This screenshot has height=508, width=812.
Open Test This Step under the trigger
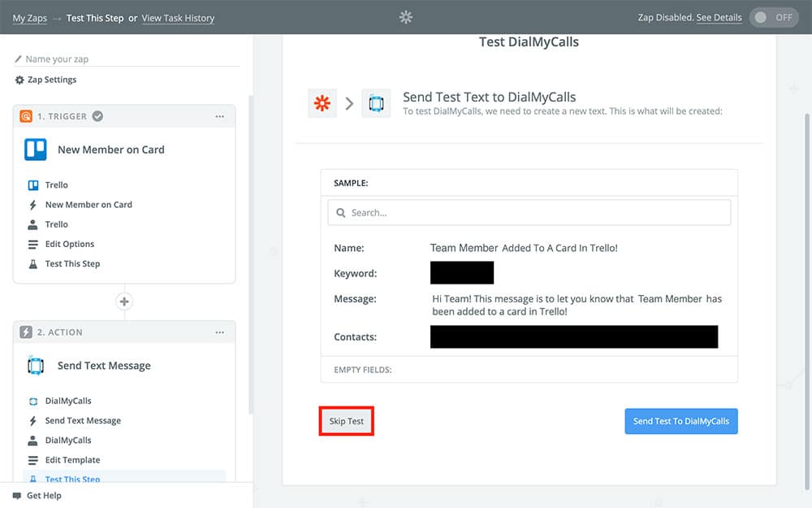(x=72, y=263)
